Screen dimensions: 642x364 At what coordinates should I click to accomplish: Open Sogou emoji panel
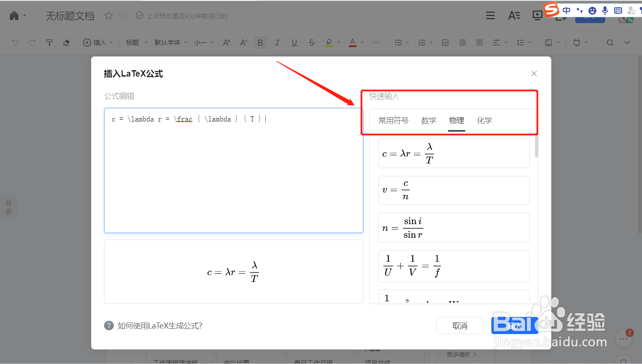pos(592,10)
